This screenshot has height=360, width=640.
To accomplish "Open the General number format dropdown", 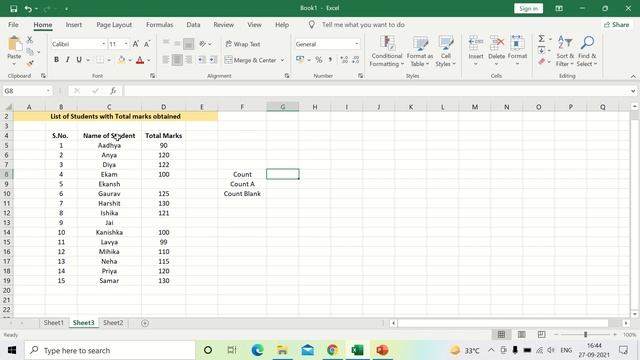I will pos(356,44).
